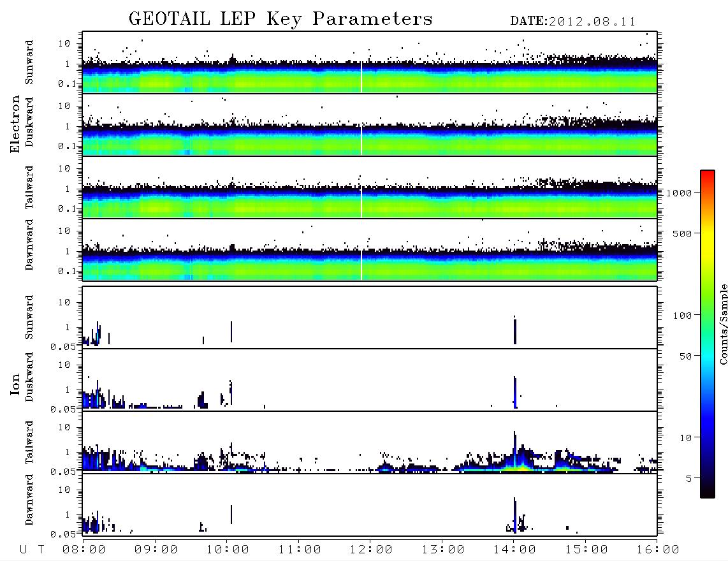Screen dimensions: 728x561
Task: Click the '16:00' time axis label
Action: [x=658, y=550]
